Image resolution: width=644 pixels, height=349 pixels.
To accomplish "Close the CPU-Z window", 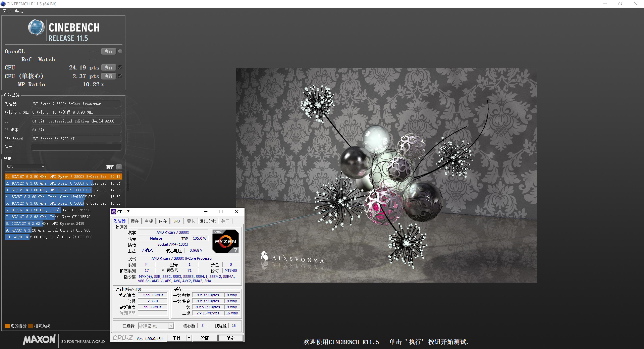I will (x=236, y=212).
